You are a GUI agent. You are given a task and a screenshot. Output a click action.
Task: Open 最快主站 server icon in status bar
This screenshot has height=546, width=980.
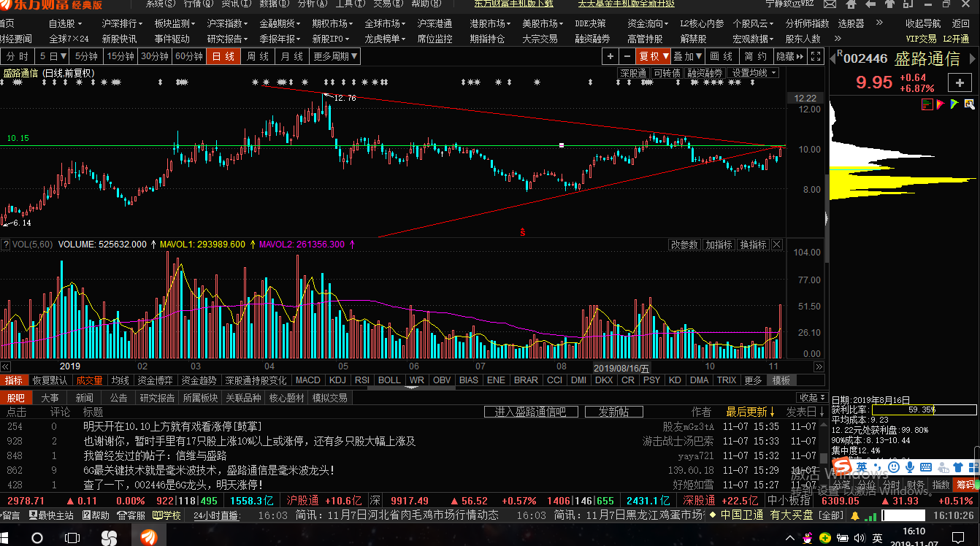(50, 515)
